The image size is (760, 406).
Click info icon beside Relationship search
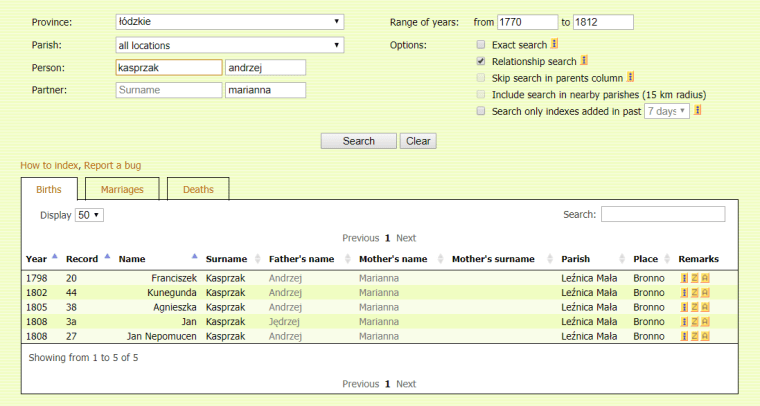coord(584,61)
